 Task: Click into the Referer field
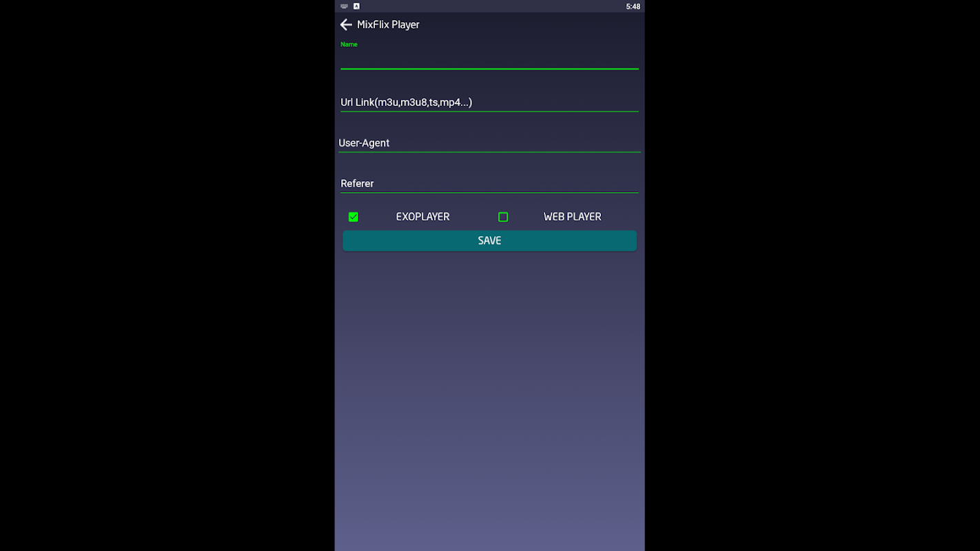pos(489,183)
